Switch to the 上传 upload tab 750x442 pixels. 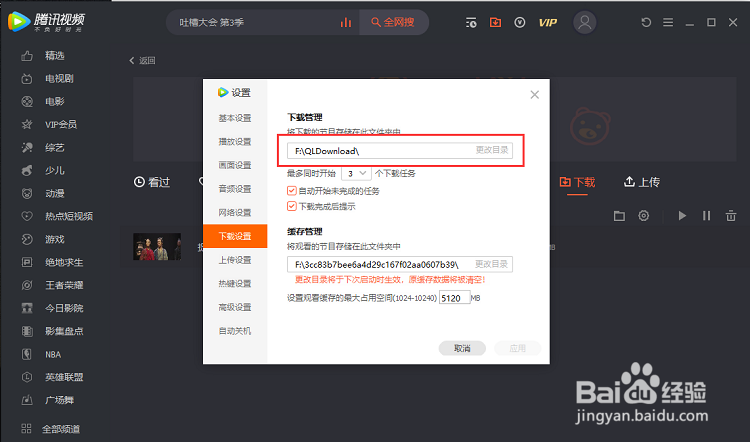pos(642,182)
